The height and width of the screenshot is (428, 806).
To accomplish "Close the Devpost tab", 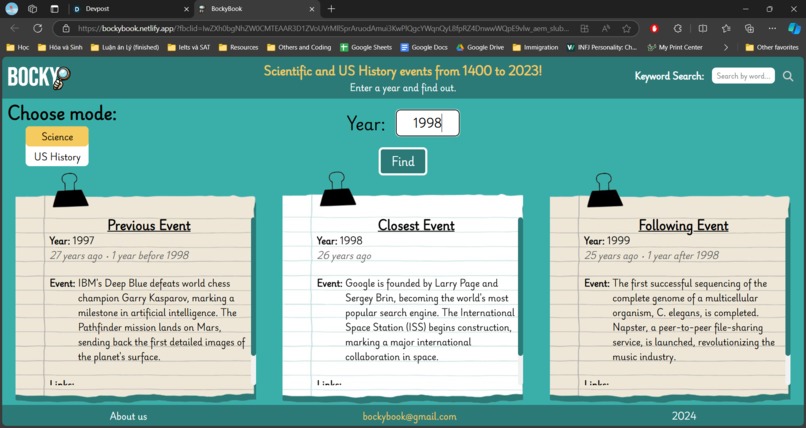I will pos(186,9).
